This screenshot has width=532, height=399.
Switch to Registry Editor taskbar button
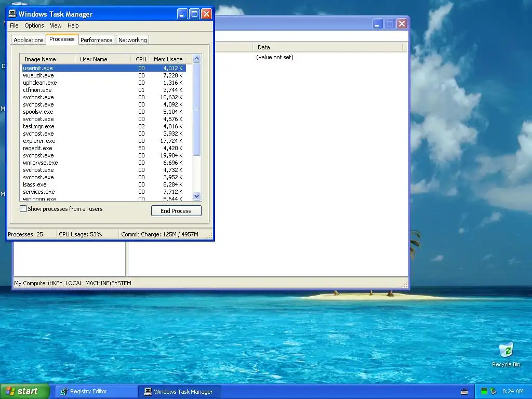click(x=96, y=392)
